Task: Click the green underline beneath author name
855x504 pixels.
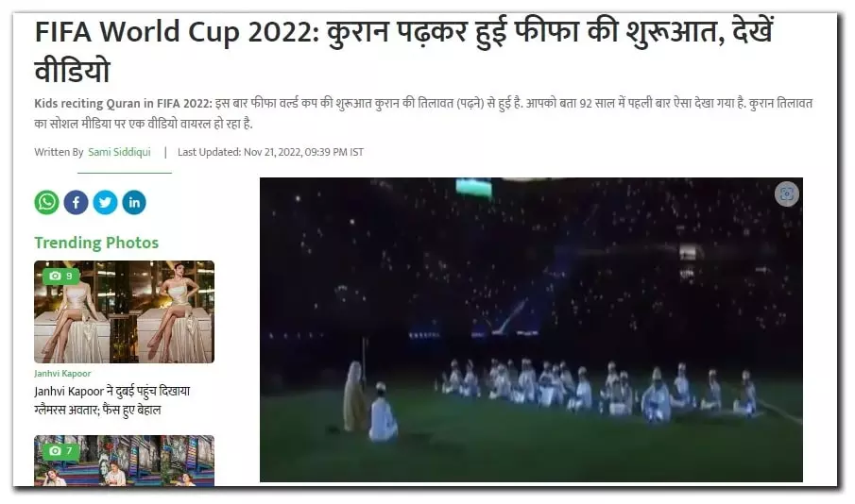Action: (125, 173)
